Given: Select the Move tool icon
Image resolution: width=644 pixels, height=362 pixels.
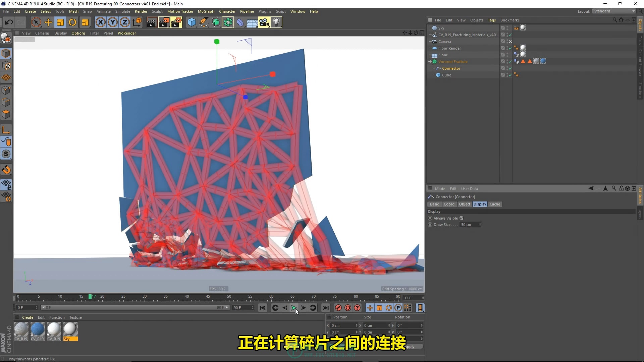Looking at the screenshot, I should click(48, 22).
